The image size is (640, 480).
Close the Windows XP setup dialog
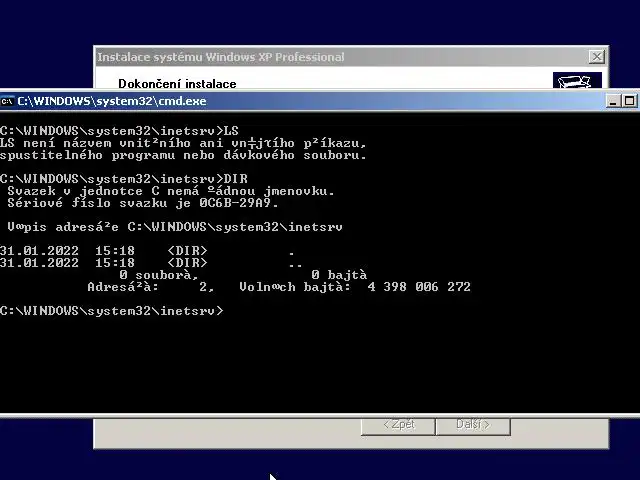tap(596, 57)
